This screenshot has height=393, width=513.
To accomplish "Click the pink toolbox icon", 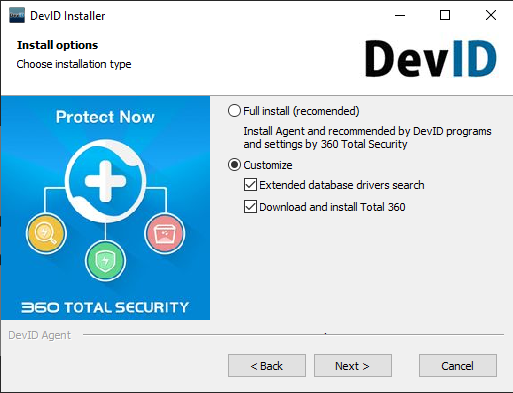I will 164,233.
